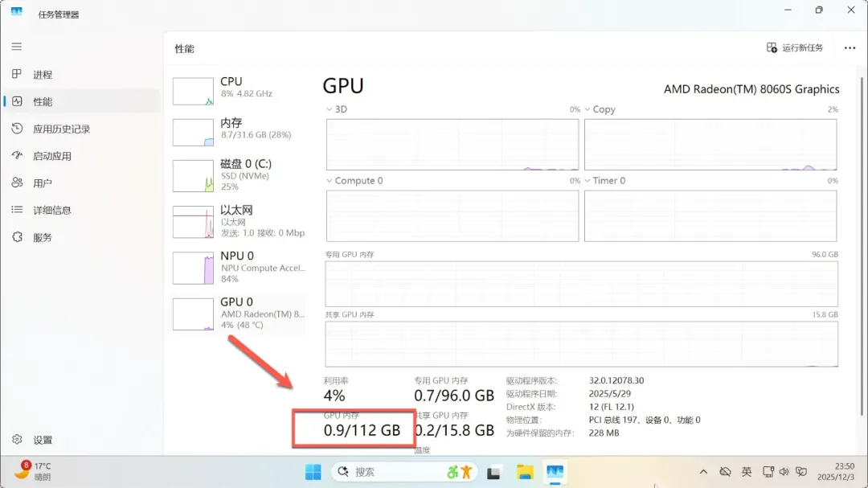
Task: Open the Windows Start menu
Action: pos(313,472)
